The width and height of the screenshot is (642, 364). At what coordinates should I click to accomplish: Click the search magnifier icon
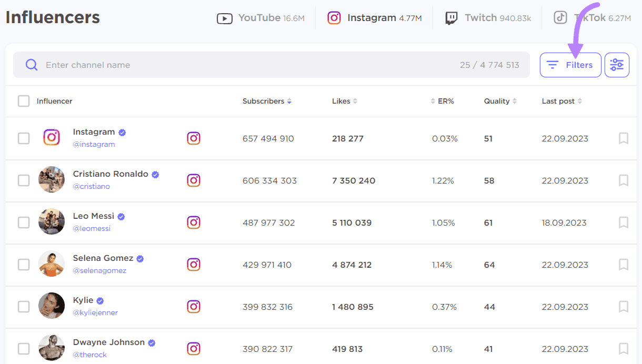pos(32,65)
